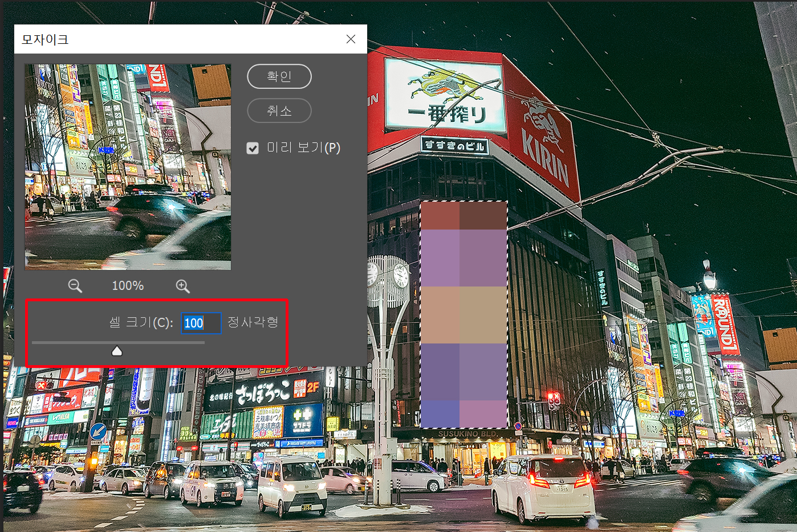Click the 100% zoom level text

tap(128, 286)
